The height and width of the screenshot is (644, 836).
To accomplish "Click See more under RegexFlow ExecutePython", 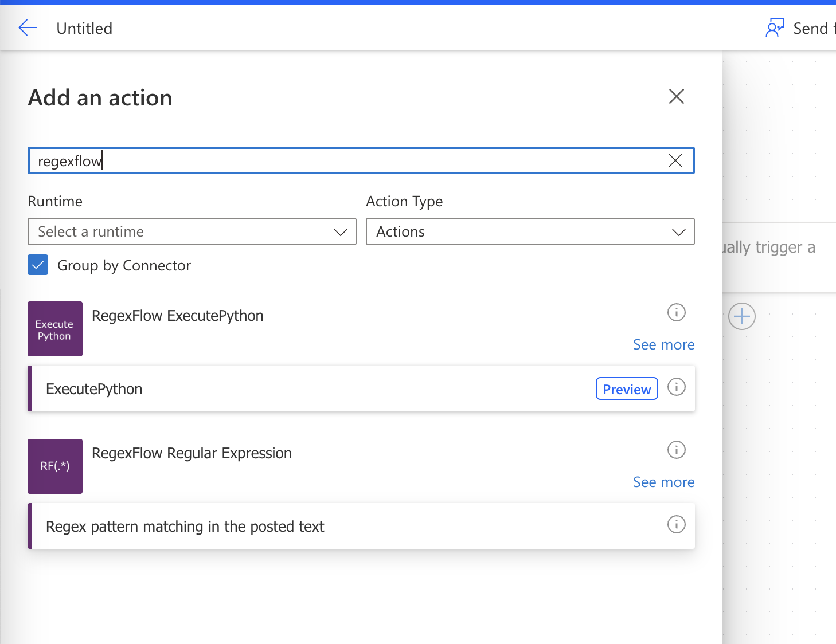I will (x=663, y=344).
